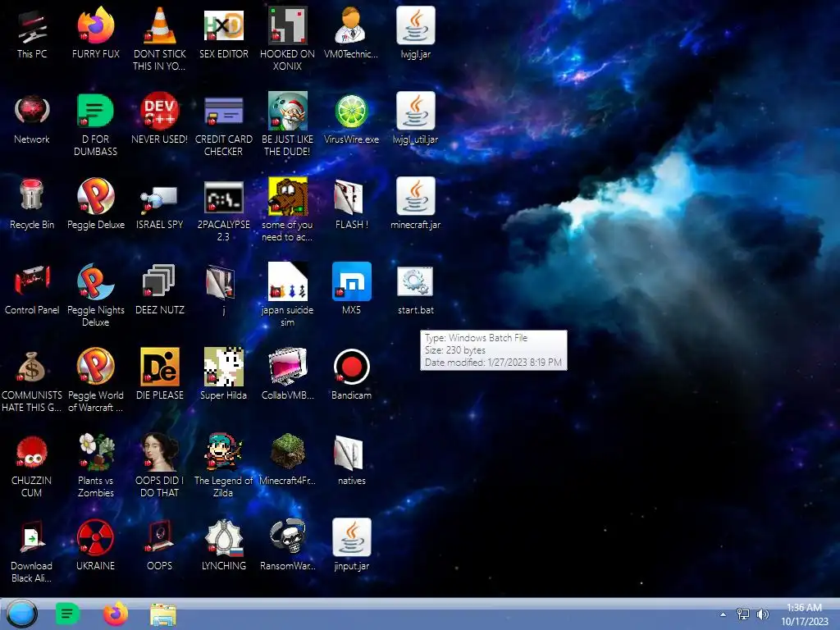This screenshot has width=840, height=630.
Task: Open the taskbar clock and date
Action: [x=804, y=614]
